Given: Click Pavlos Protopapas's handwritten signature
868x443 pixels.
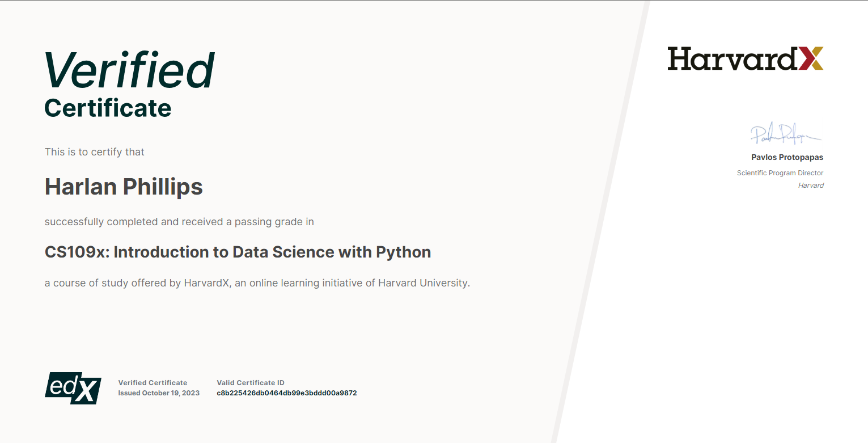Looking at the screenshot, I should 786,135.
